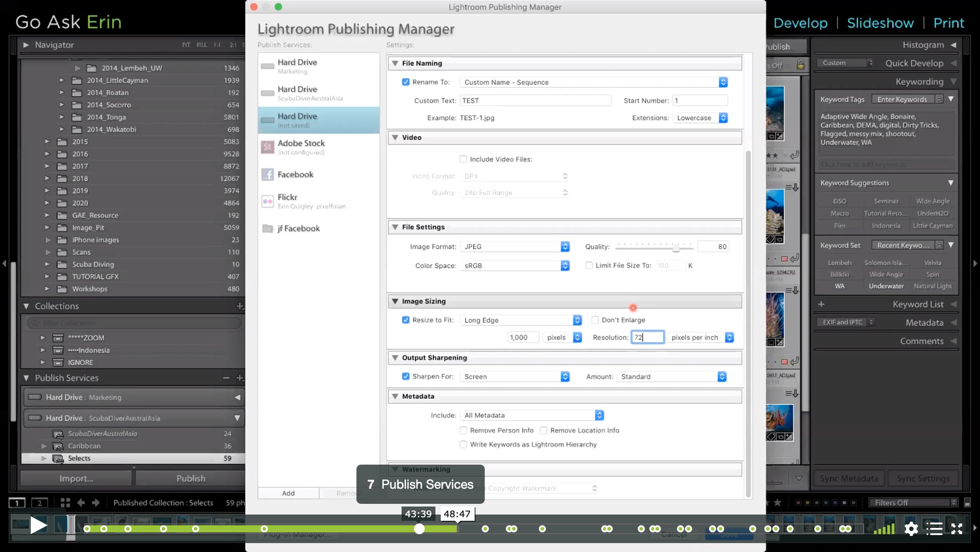Viewport: 980px width, 552px height.
Task: Select the Adobe Stock service icon
Action: (267, 147)
